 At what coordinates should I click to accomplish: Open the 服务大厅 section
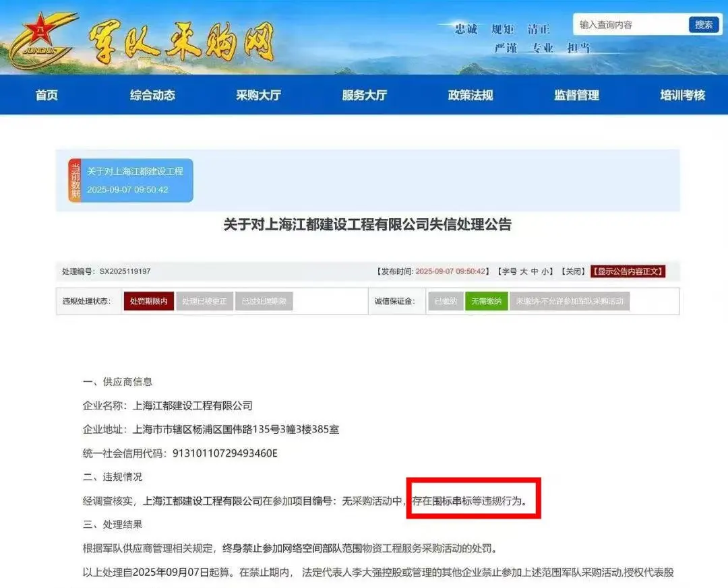(x=365, y=95)
